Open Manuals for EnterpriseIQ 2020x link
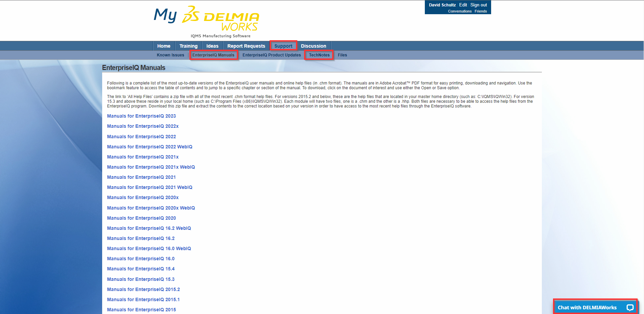The width and height of the screenshot is (644, 314). click(x=143, y=197)
